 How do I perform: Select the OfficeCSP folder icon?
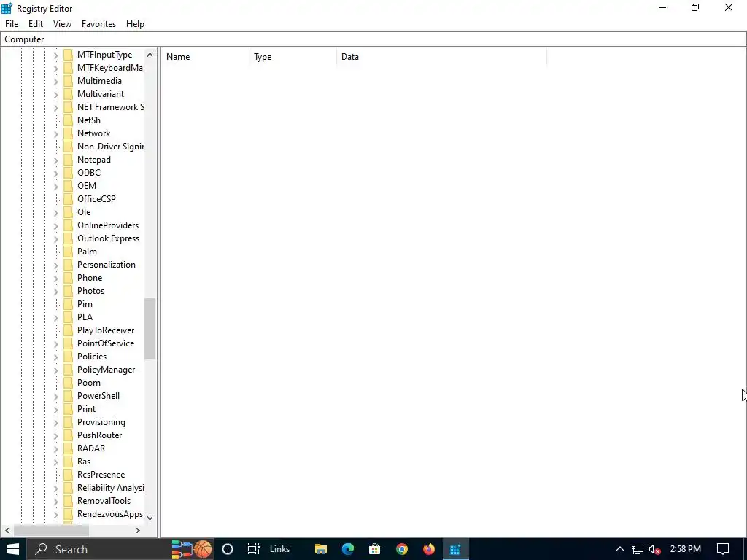69,199
